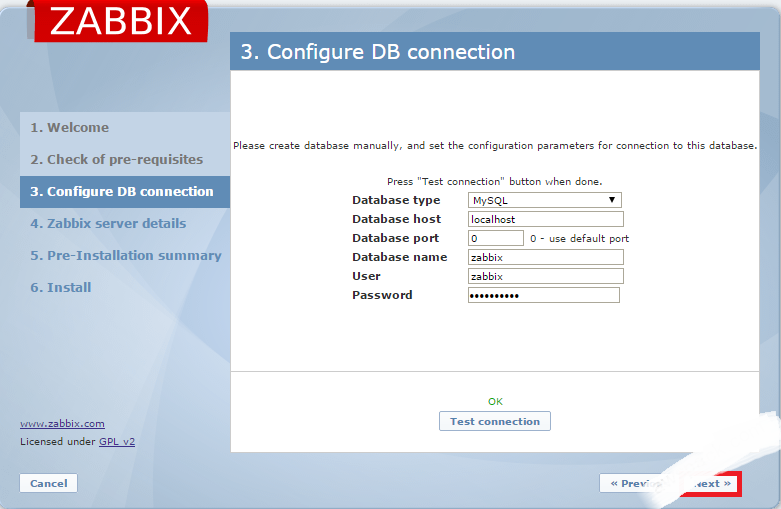Viewport: 781px width, 509px height.
Task: Click the Database name field
Action: tap(545, 257)
